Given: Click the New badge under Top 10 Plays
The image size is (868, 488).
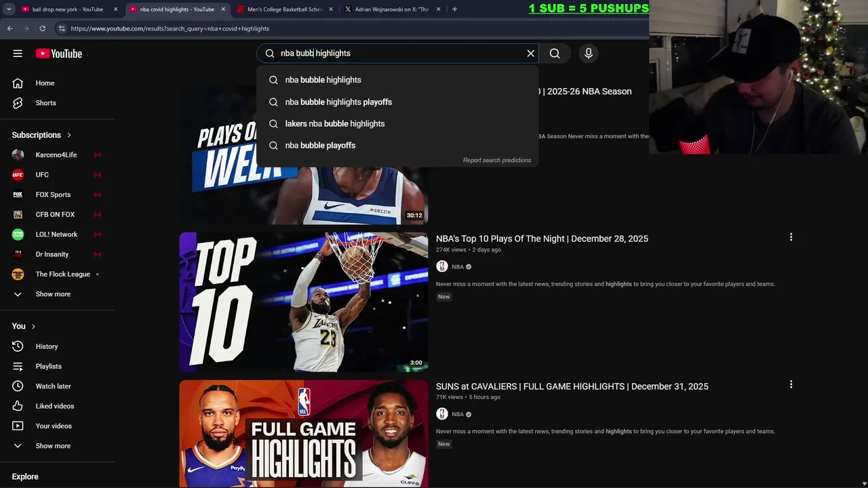Looking at the screenshot, I should [x=444, y=297].
